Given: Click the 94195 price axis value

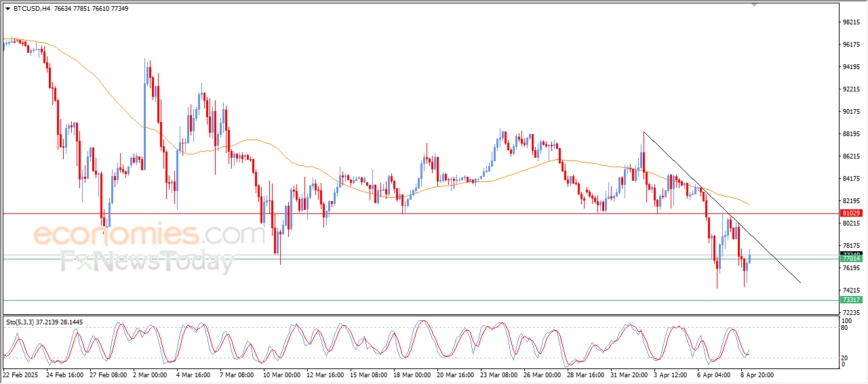Looking at the screenshot, I should click(852, 67).
